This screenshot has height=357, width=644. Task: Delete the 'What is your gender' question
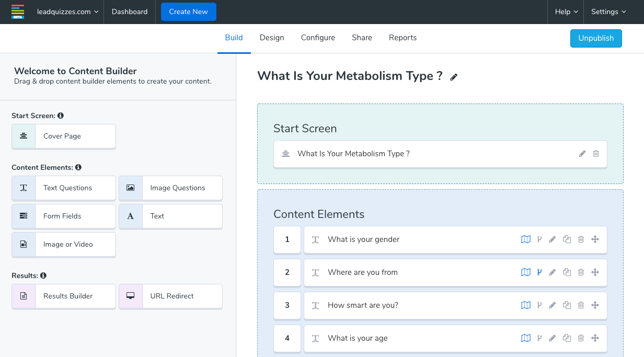coord(581,239)
